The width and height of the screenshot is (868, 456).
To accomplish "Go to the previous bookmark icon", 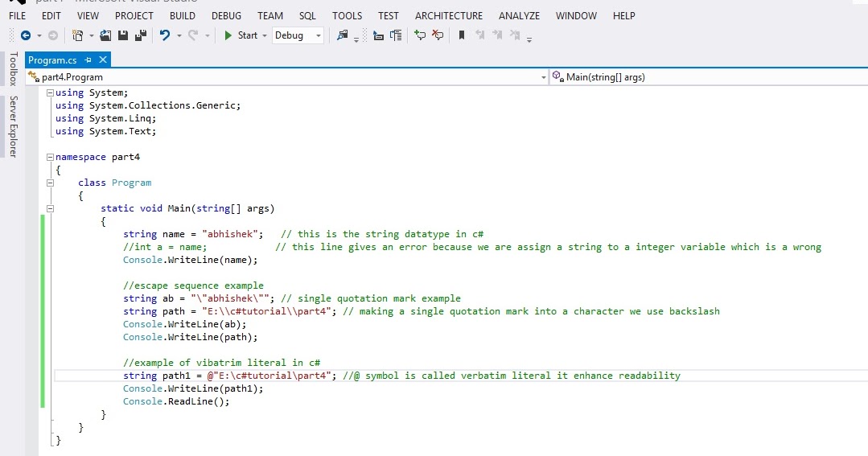I will tap(479, 35).
